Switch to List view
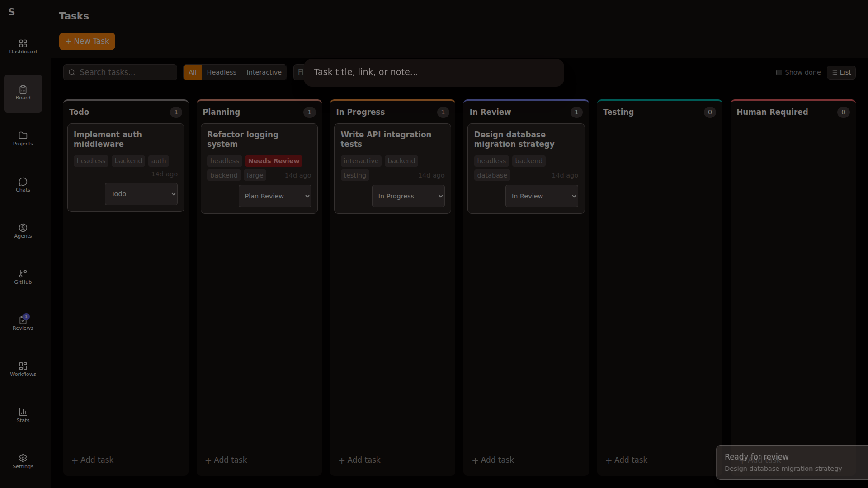 (x=841, y=72)
